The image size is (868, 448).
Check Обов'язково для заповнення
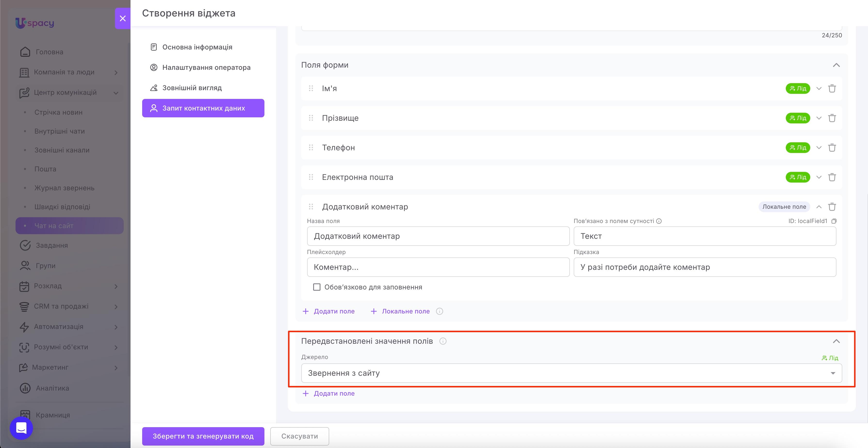317,287
